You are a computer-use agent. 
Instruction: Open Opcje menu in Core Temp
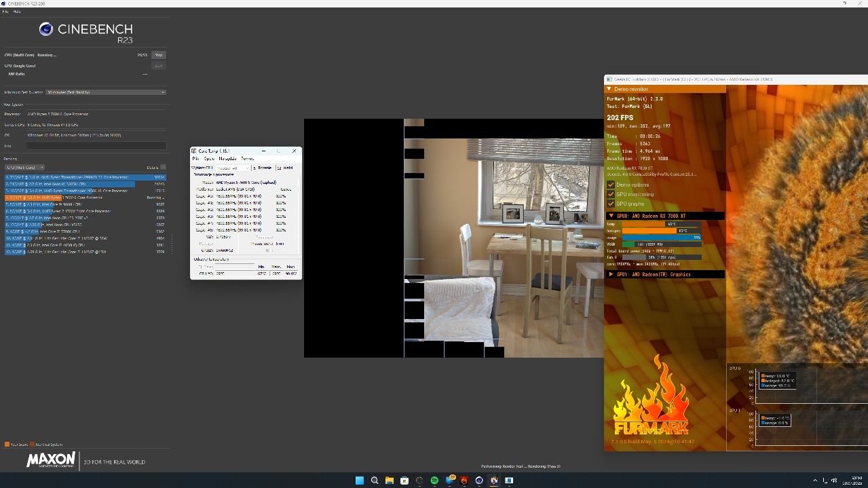point(209,158)
